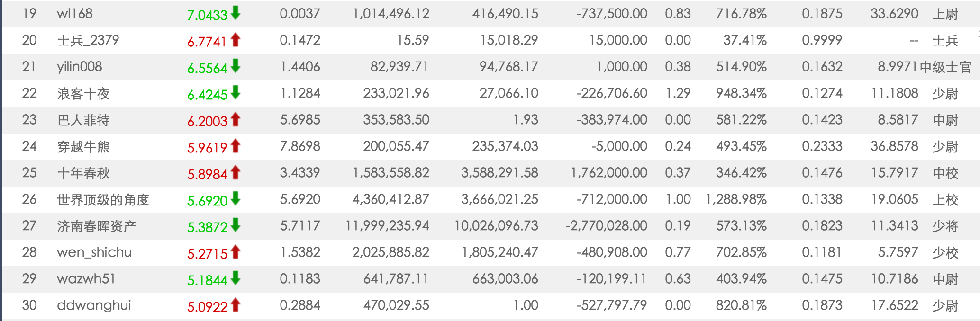Click red up arrow beside 5.0922
980x321 pixels.
pyautogui.click(x=236, y=305)
